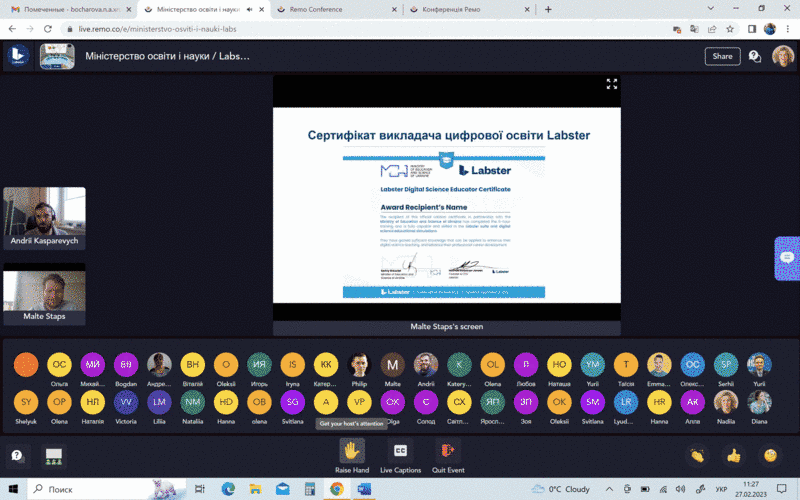This screenshot has width=800, height=500.
Task: Click the Malte participant avatar M
Action: click(x=392, y=364)
